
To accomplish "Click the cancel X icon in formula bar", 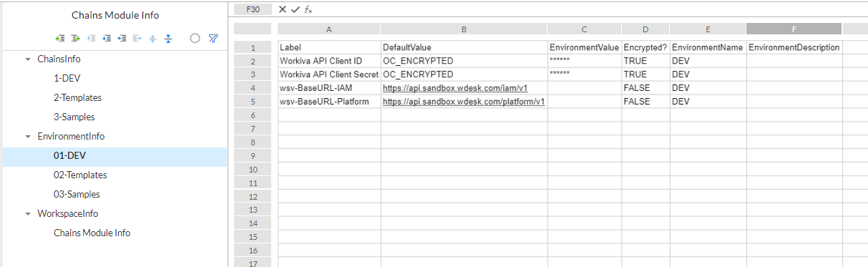I will point(282,9).
